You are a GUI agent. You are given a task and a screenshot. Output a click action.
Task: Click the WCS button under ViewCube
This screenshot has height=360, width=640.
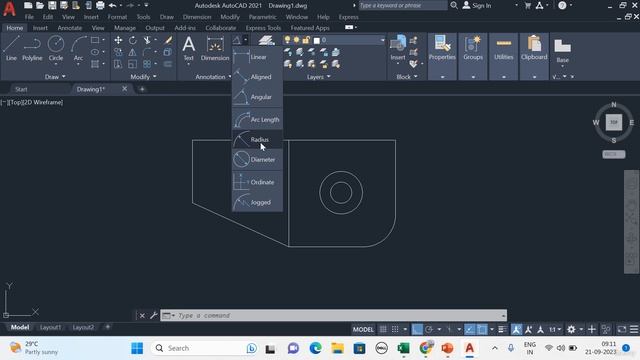613,154
